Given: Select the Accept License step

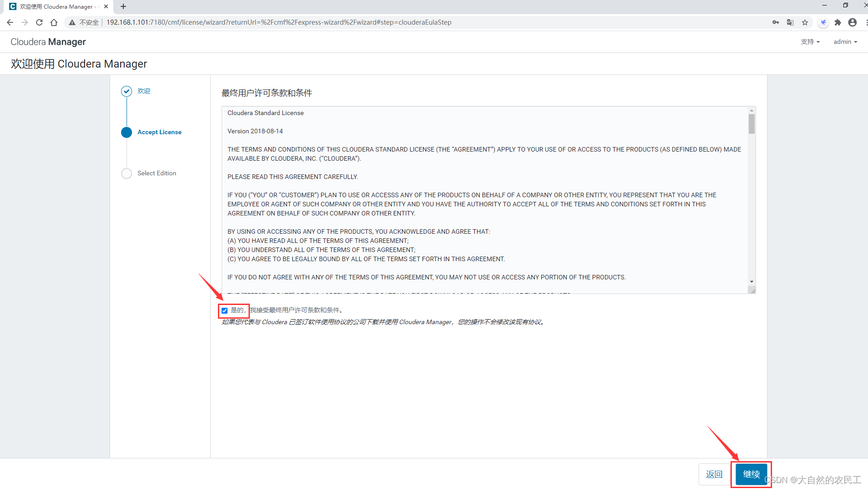Looking at the screenshot, I should tap(159, 132).
